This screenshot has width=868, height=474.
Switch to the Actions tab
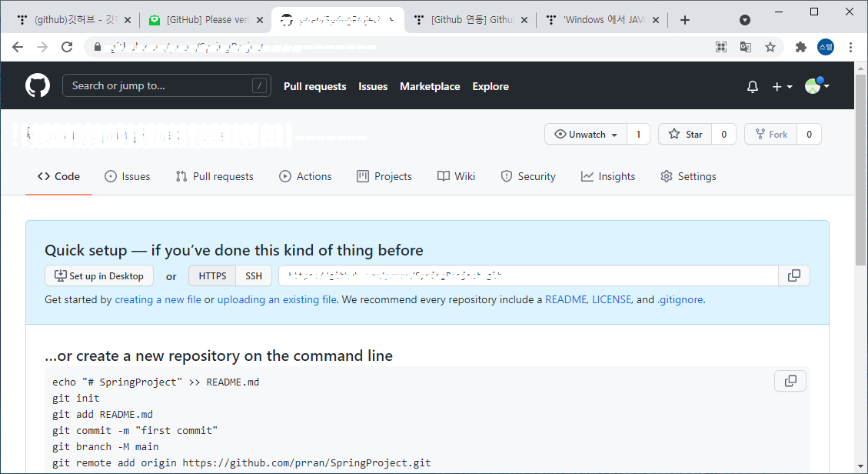coord(305,176)
